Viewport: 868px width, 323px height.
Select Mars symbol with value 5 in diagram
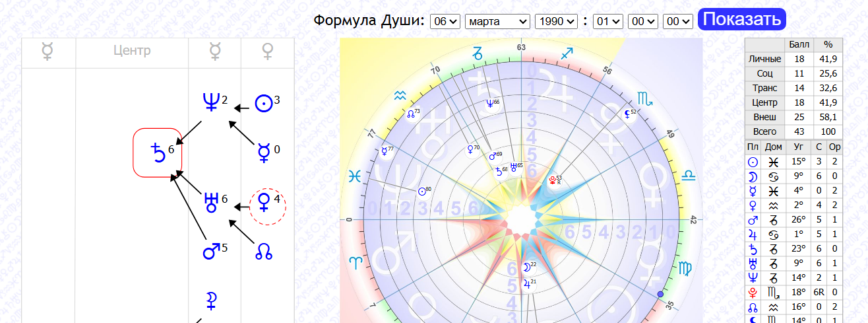211,252
